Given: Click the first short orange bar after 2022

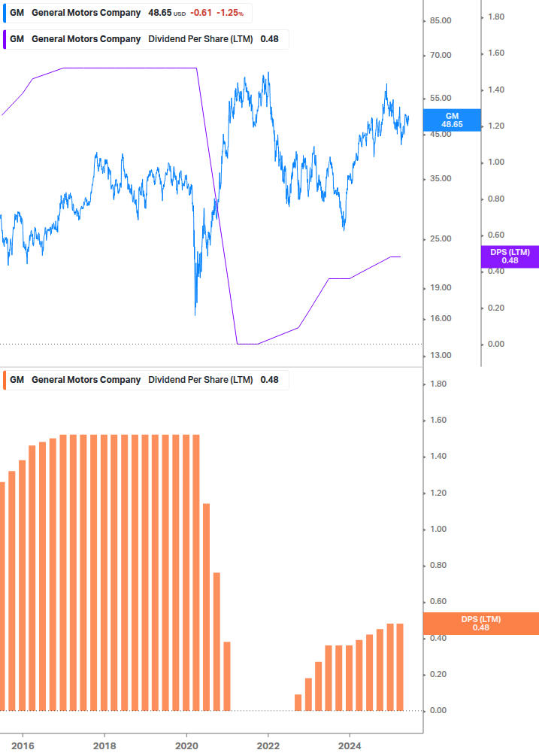Looking at the screenshot, I should coord(298,703).
